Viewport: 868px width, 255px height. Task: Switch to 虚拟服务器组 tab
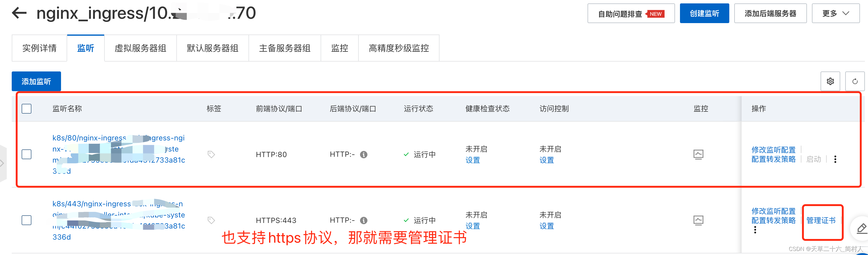pos(141,48)
